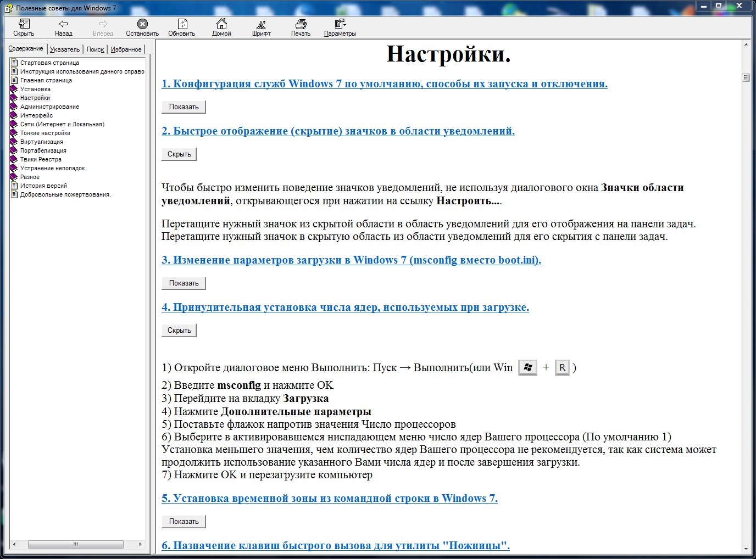756x559 pixels.
Task: Click the contents pane horizontal scrollbar thumb
Action: click(76, 545)
